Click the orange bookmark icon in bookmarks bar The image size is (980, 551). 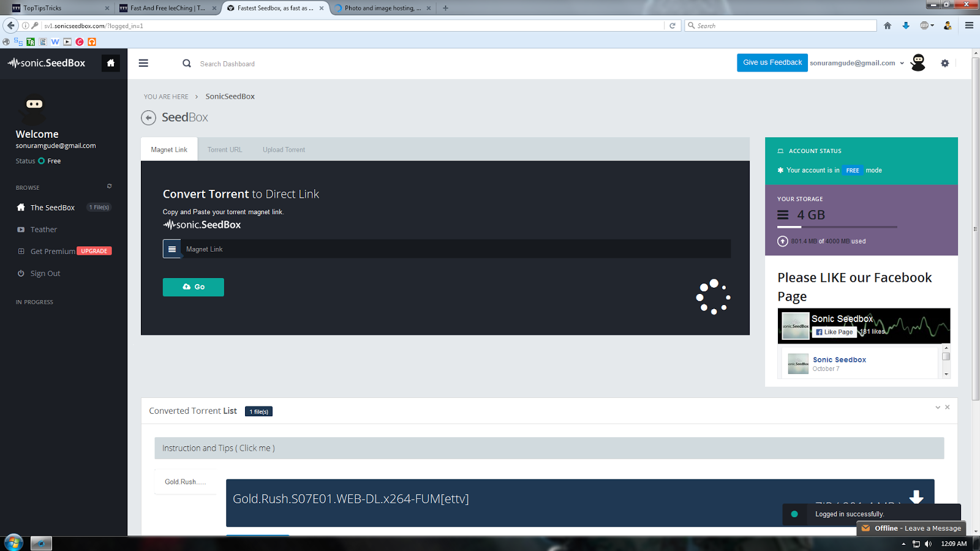pyautogui.click(x=92, y=42)
